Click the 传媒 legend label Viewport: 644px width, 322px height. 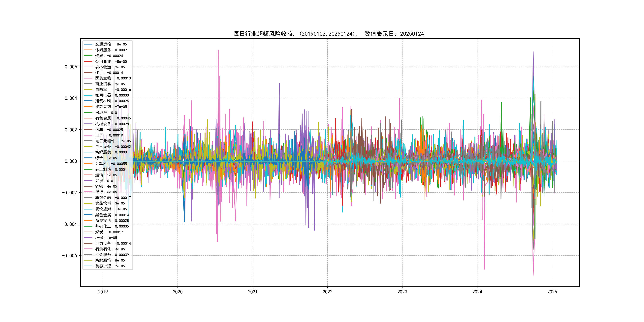click(99, 56)
